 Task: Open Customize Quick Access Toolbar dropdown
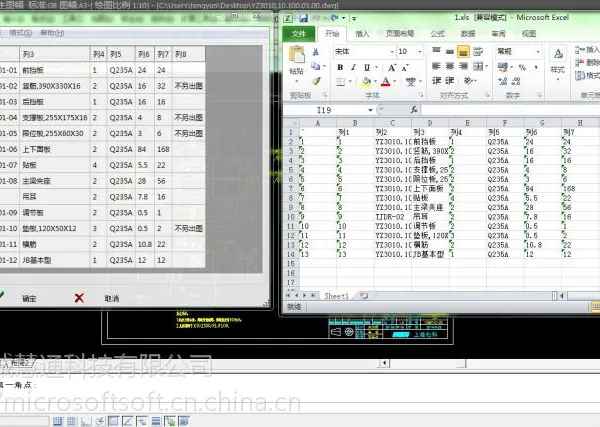coord(354,18)
